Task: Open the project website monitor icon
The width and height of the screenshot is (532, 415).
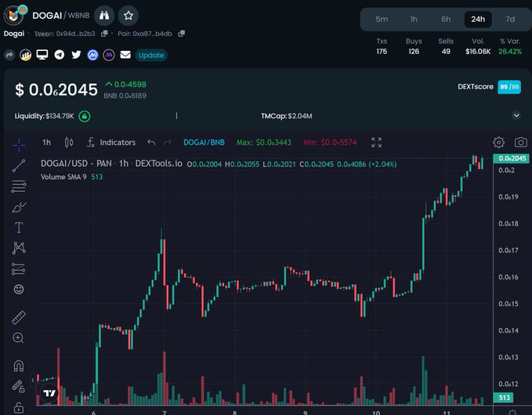Action: [42, 55]
